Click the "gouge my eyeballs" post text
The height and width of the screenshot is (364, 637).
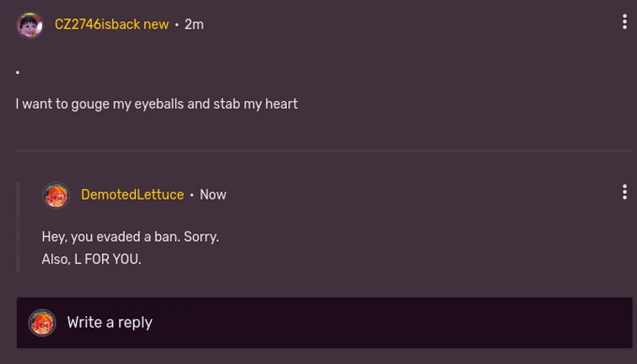pyautogui.click(x=156, y=104)
